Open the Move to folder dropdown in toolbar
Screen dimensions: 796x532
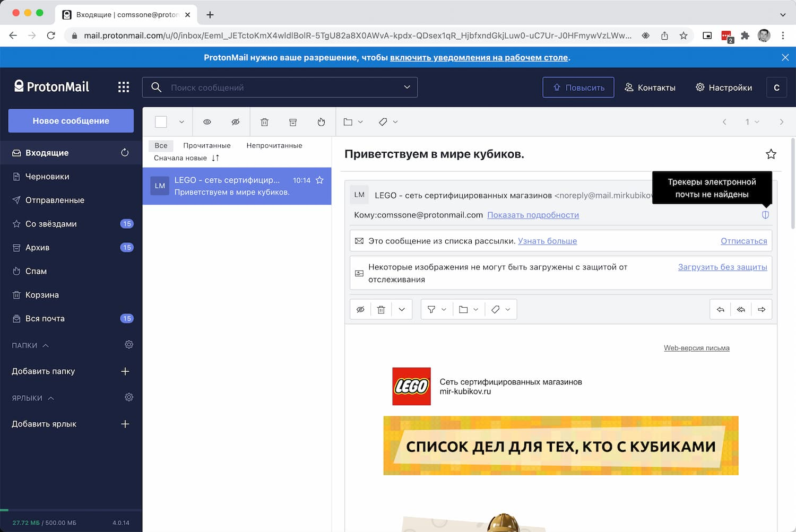click(x=353, y=122)
